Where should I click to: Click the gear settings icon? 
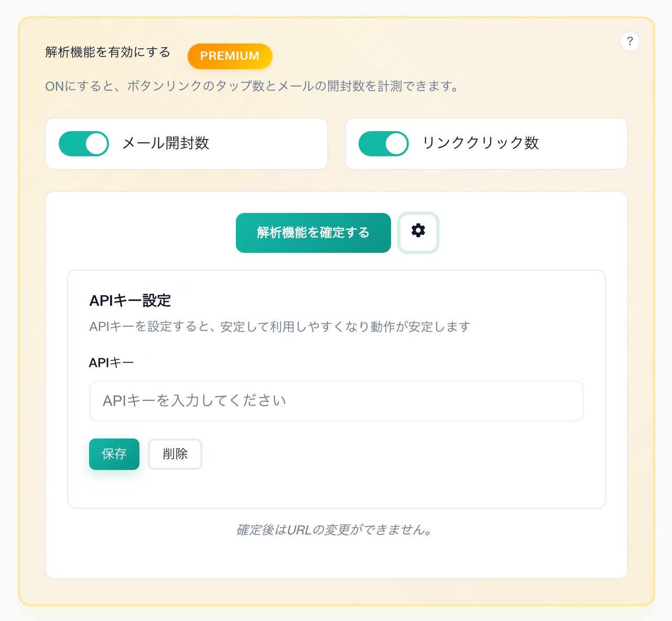(x=418, y=232)
